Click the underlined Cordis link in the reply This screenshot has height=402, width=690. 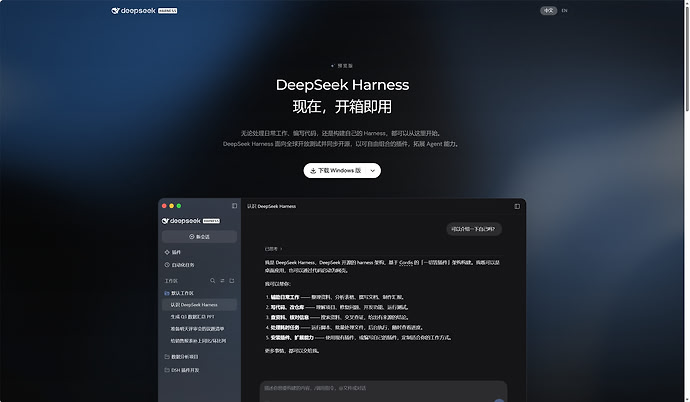[x=406, y=263]
